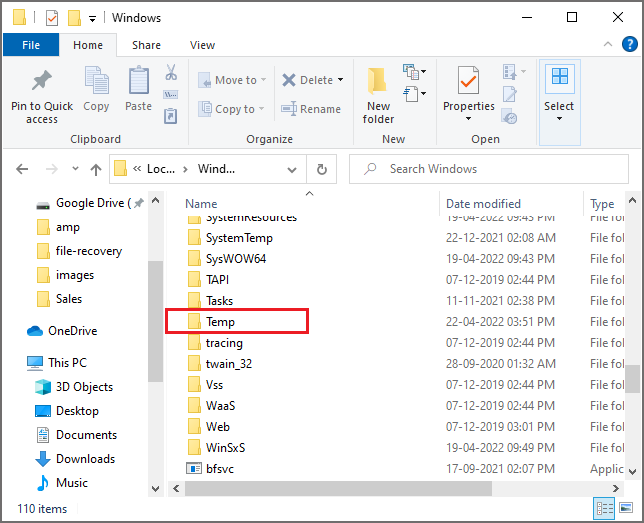Image resolution: width=644 pixels, height=523 pixels.
Task: Click Pin to Quick access icon
Action: click(x=41, y=81)
